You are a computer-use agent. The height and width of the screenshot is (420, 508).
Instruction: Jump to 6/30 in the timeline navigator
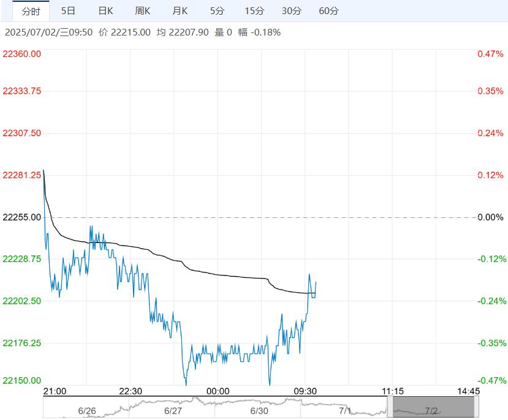click(x=260, y=411)
